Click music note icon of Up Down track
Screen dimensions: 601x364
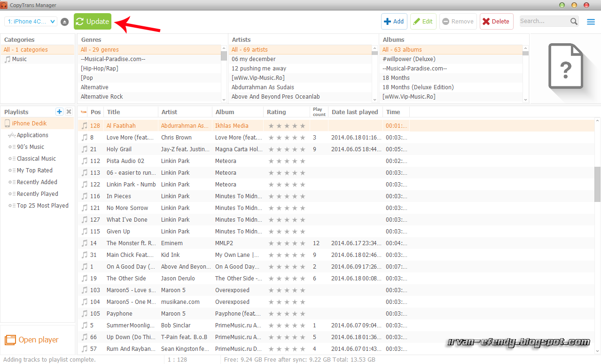pos(85,337)
